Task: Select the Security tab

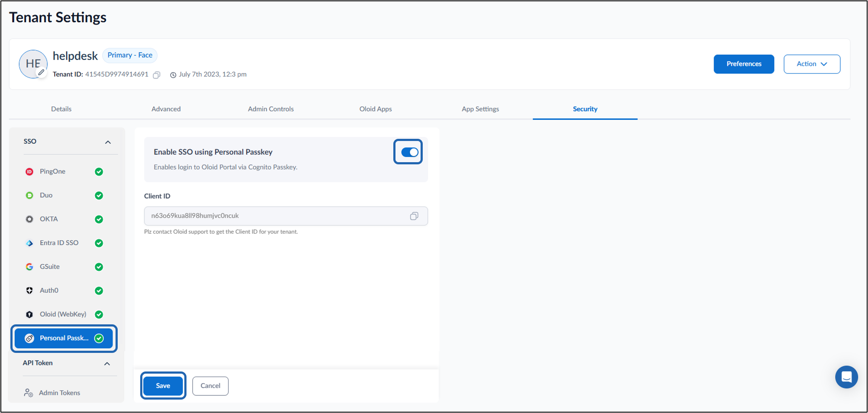Action: coord(585,109)
